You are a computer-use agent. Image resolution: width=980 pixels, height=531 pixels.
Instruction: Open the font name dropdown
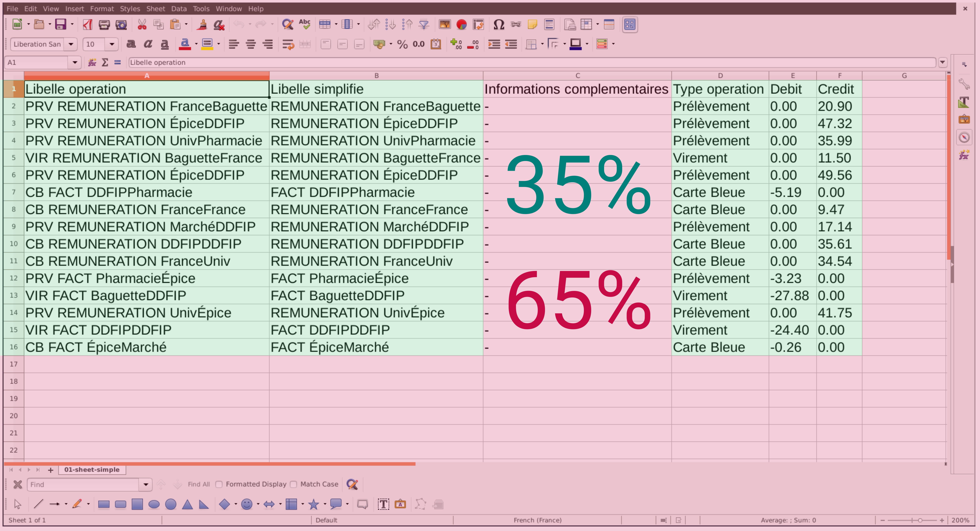[71, 44]
